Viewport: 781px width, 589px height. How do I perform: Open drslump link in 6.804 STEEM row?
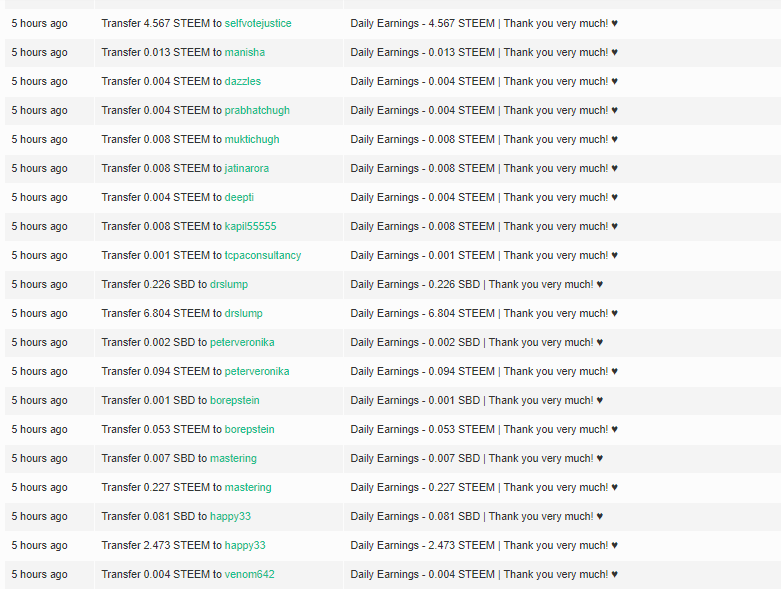(244, 313)
